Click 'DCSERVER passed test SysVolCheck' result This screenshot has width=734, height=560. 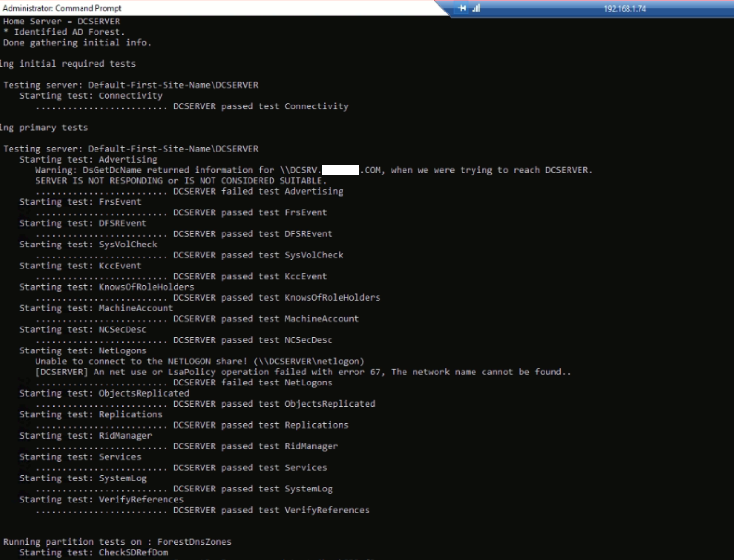pyautogui.click(x=258, y=255)
